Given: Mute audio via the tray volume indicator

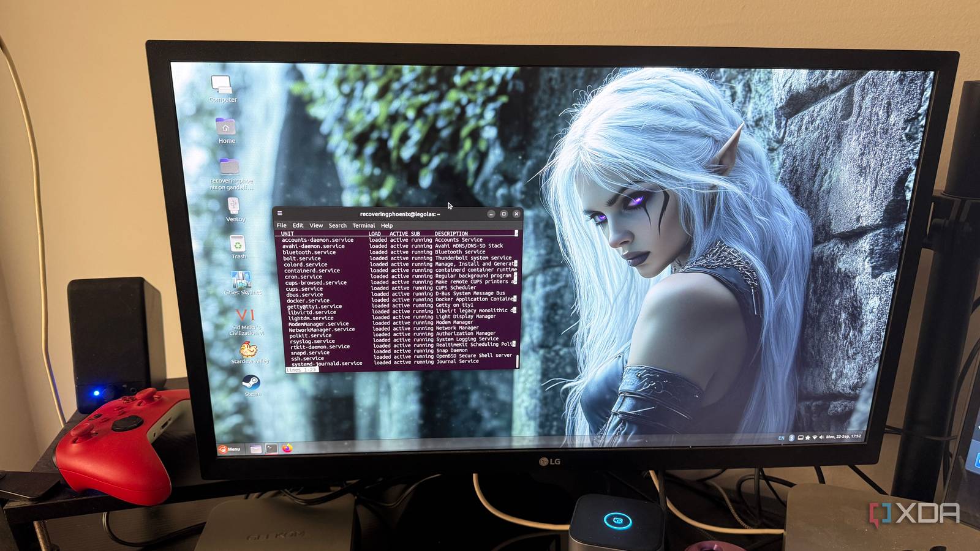Looking at the screenshot, I should tap(823, 437).
